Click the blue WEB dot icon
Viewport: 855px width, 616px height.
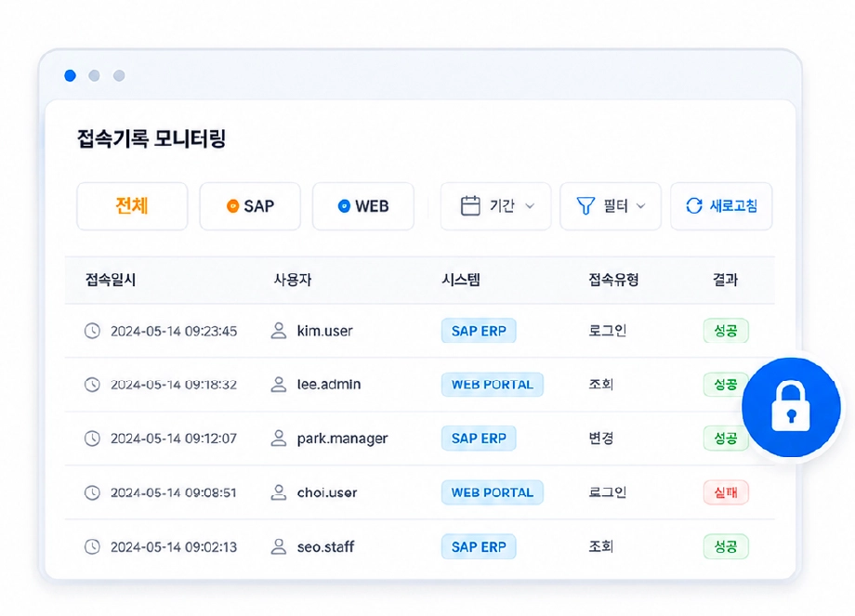(x=344, y=206)
